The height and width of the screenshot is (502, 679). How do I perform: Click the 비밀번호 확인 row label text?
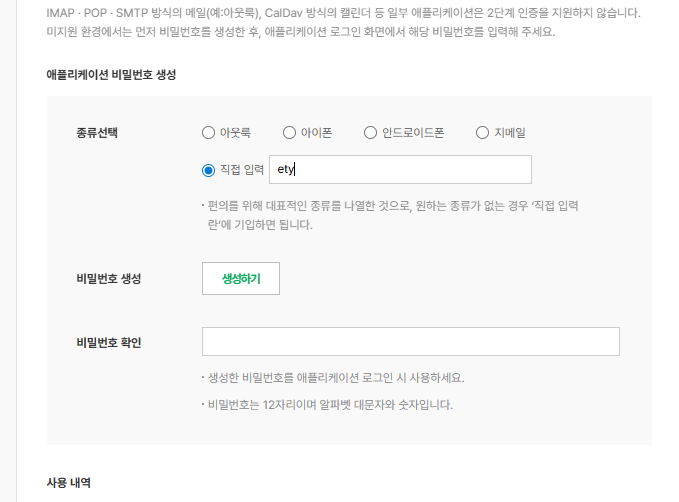(108, 342)
